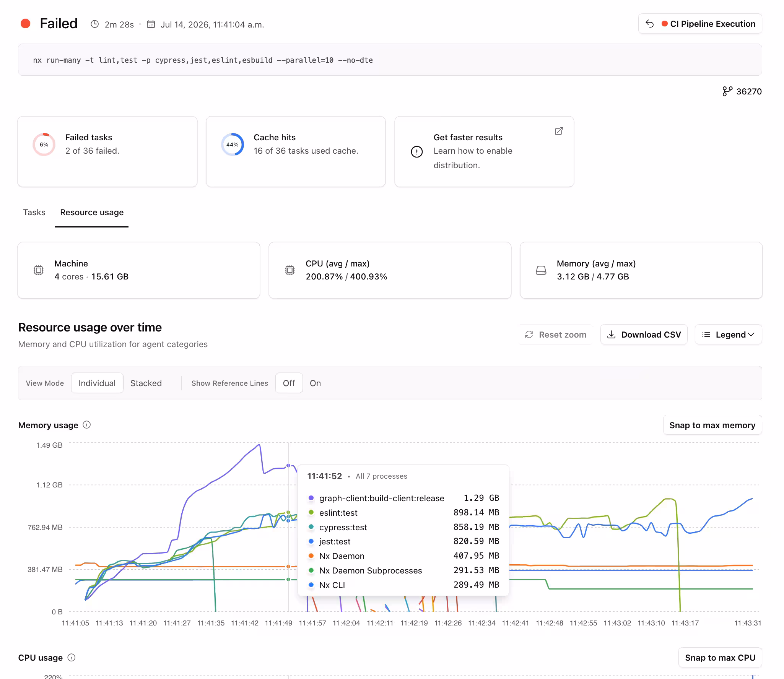Click the jest:test 820.59 MB value

477,541
